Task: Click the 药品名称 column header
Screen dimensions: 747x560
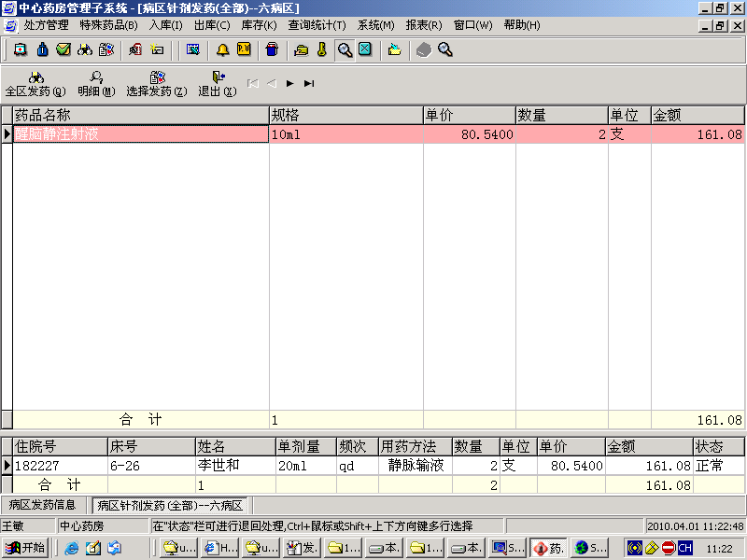Action: pyautogui.click(x=141, y=115)
